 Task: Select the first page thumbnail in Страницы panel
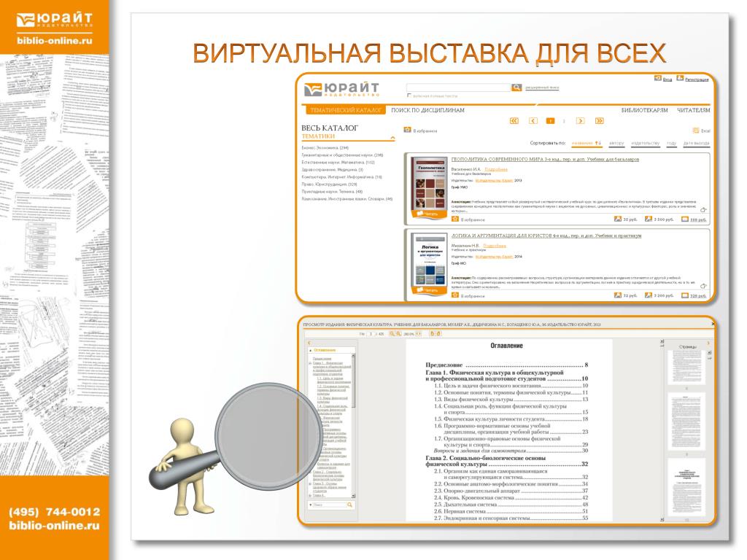pyautogui.click(x=686, y=368)
